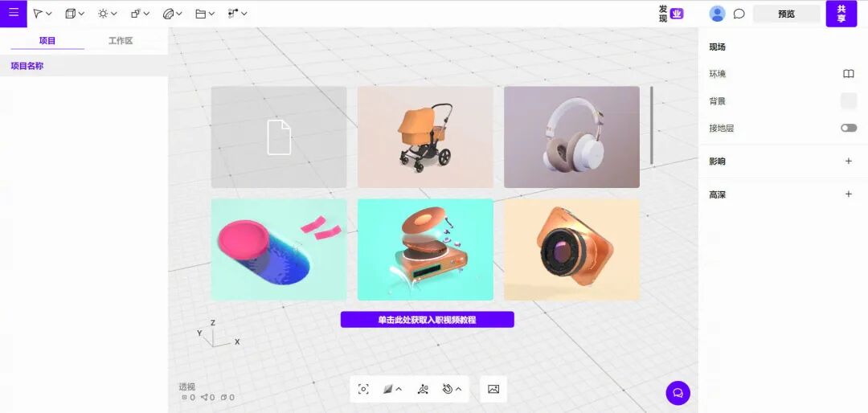Click the 现场 panel heading
Viewport: 868px width, 413px height.
(718, 47)
